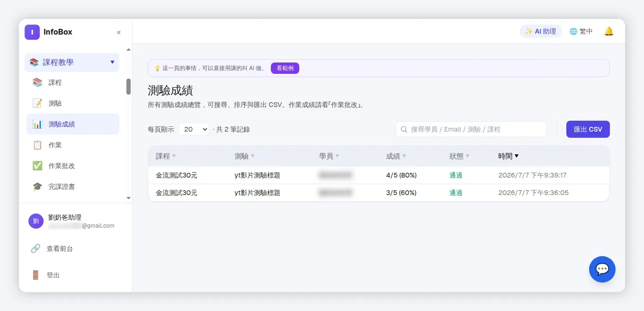Open the chat bubble floating button
Viewport: 644px width, 311px height.
pos(602,269)
